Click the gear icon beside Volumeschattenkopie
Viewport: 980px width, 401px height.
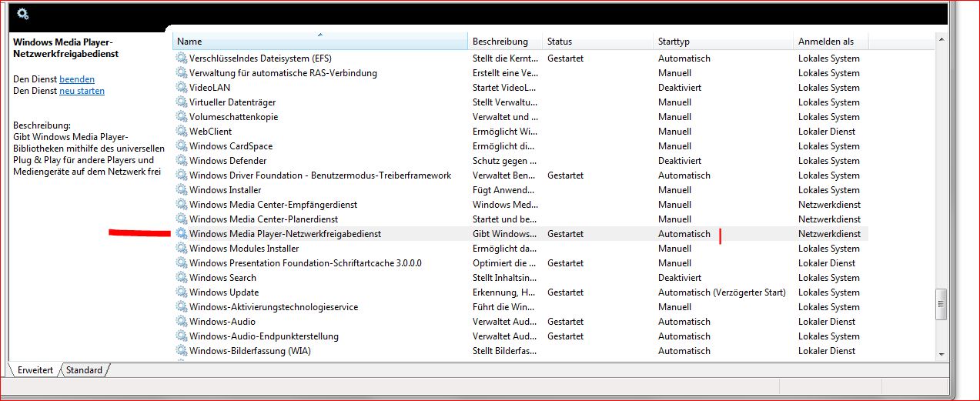(x=182, y=117)
